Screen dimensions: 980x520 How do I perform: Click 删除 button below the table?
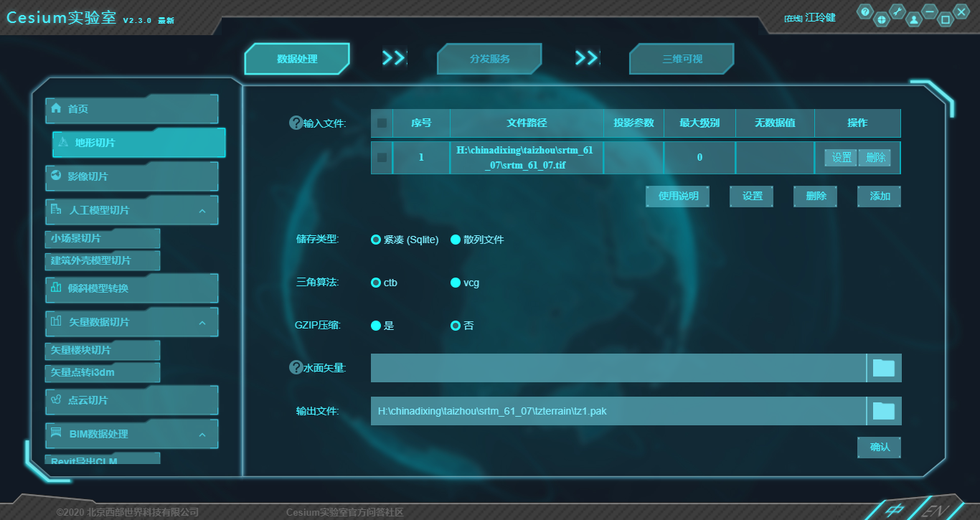(x=816, y=197)
